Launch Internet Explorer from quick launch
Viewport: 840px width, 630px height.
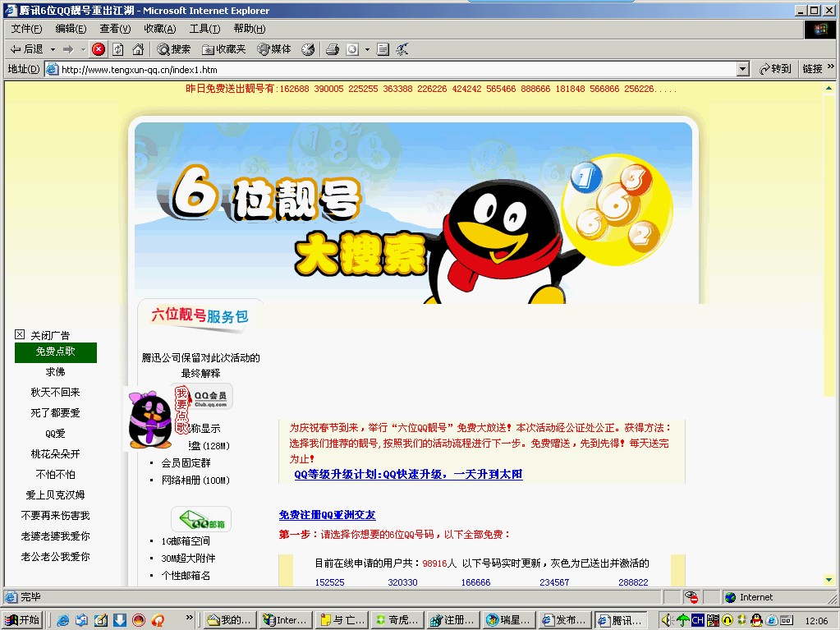coord(62,620)
